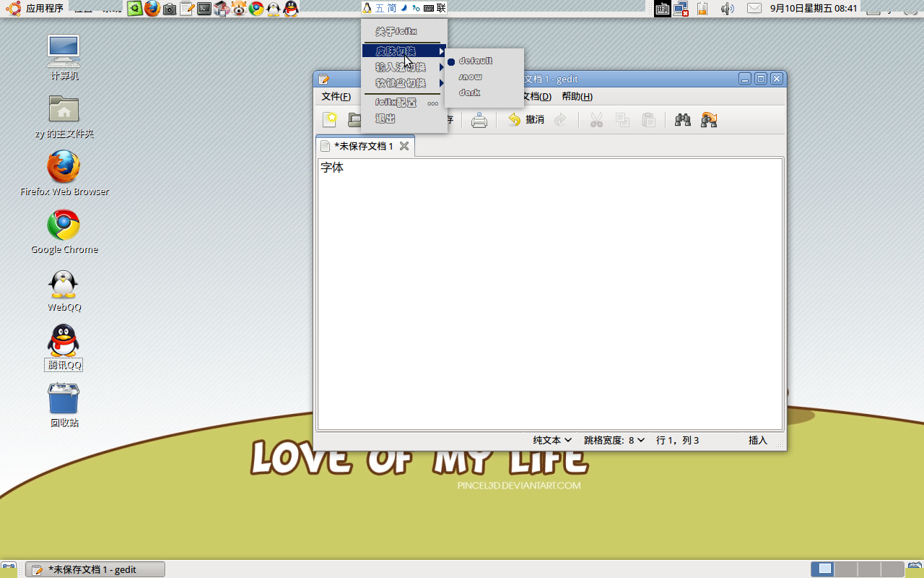Image resolution: width=924 pixels, height=578 pixels.
Task: Open Find and Replace icon
Action: [x=709, y=120]
